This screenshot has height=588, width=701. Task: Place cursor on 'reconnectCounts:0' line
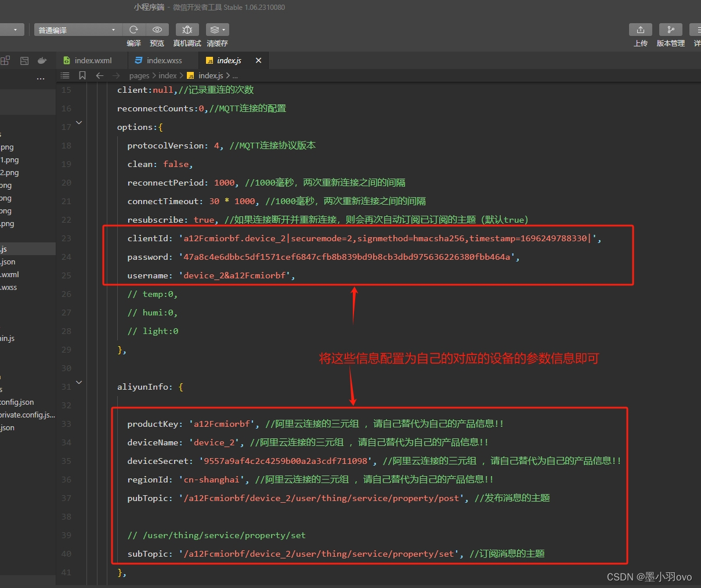201,108
